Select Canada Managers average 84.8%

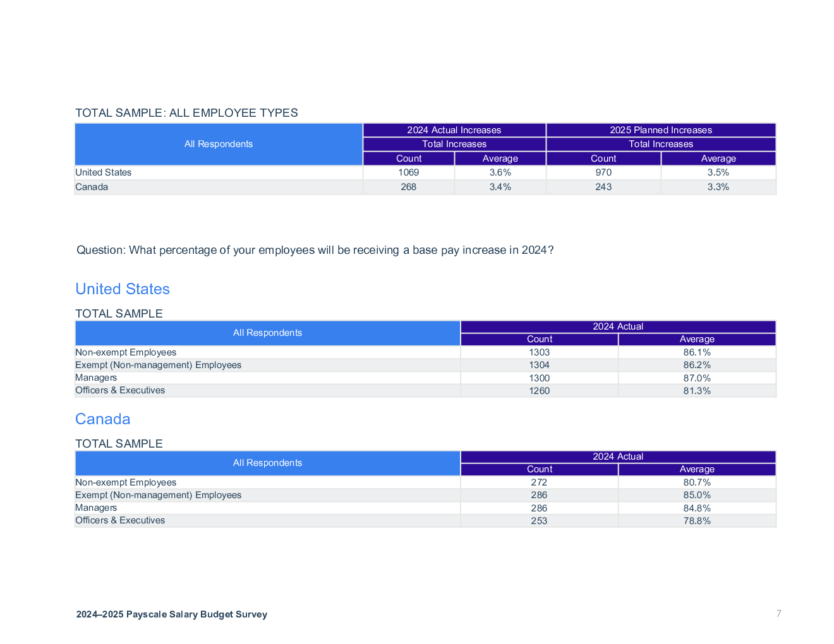click(697, 508)
